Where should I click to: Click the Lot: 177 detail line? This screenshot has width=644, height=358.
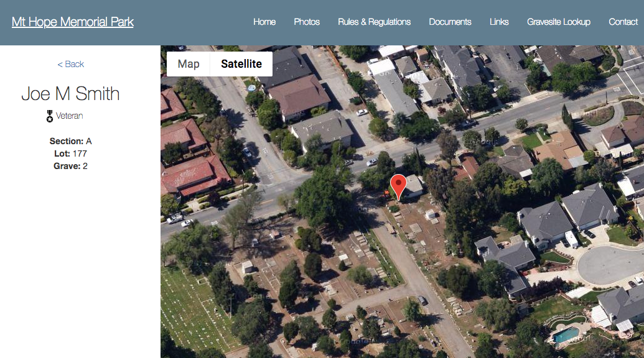(71, 154)
